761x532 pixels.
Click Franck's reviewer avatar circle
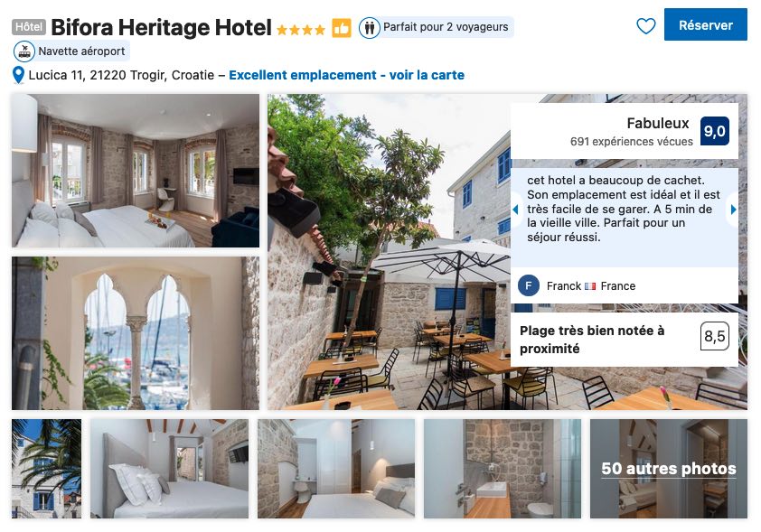tap(529, 285)
